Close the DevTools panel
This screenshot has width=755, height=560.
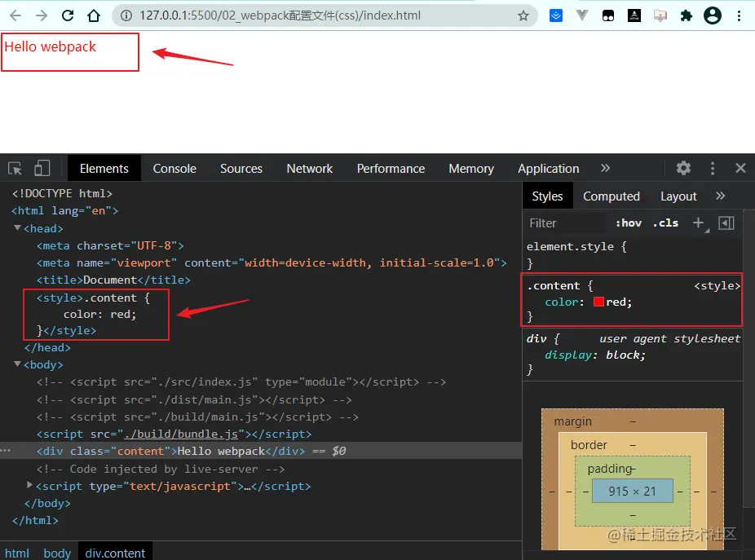pyautogui.click(x=740, y=168)
